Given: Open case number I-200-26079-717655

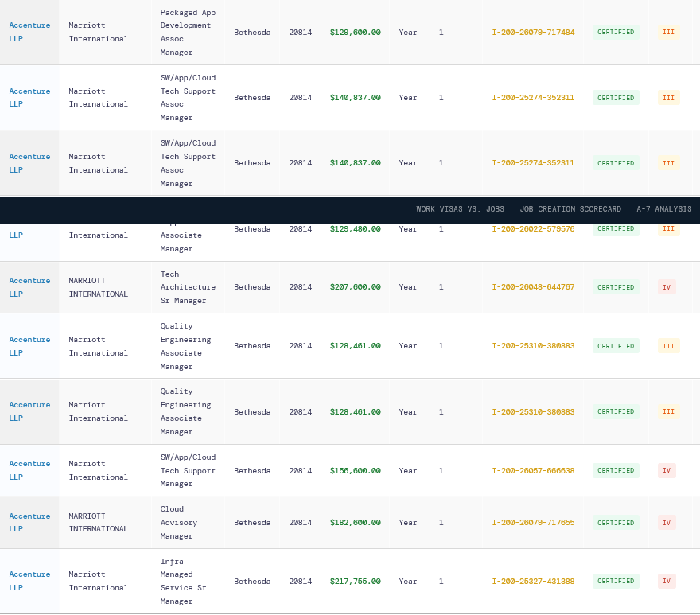Looking at the screenshot, I should coord(533,523).
